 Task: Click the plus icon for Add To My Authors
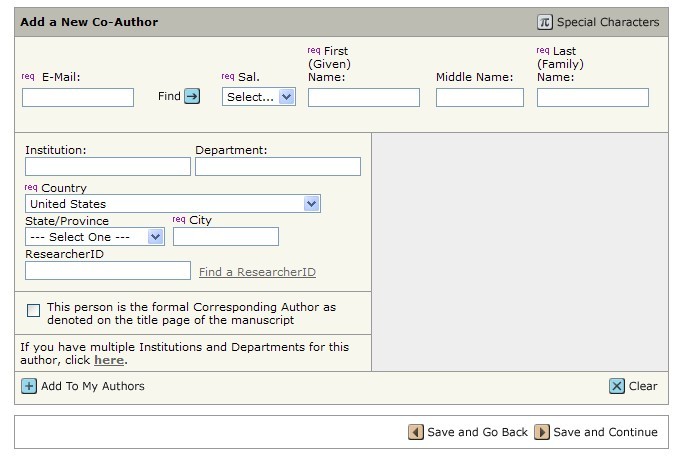pos(29,386)
